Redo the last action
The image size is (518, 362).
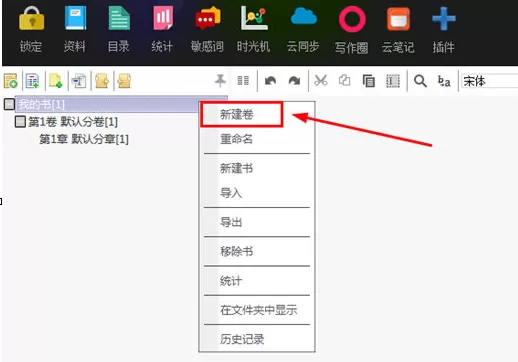(294, 81)
